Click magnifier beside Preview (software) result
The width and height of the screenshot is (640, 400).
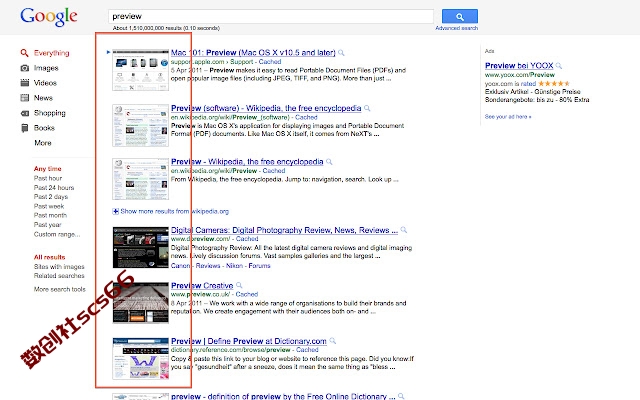tap(367, 108)
